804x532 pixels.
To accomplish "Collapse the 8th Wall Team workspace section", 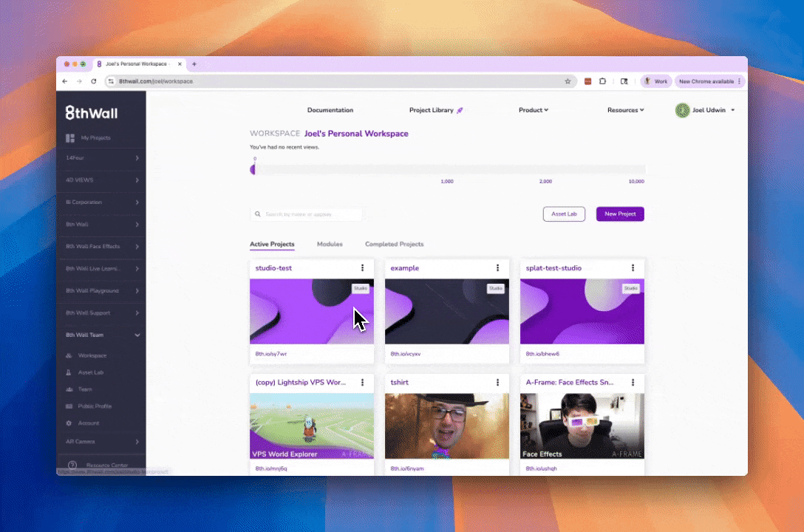I will tap(137, 335).
